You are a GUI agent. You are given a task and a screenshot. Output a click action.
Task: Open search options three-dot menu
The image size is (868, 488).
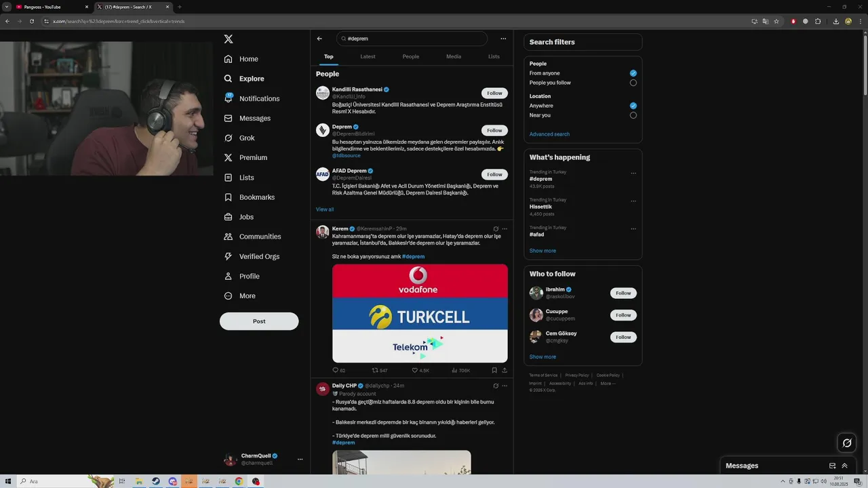pos(503,39)
